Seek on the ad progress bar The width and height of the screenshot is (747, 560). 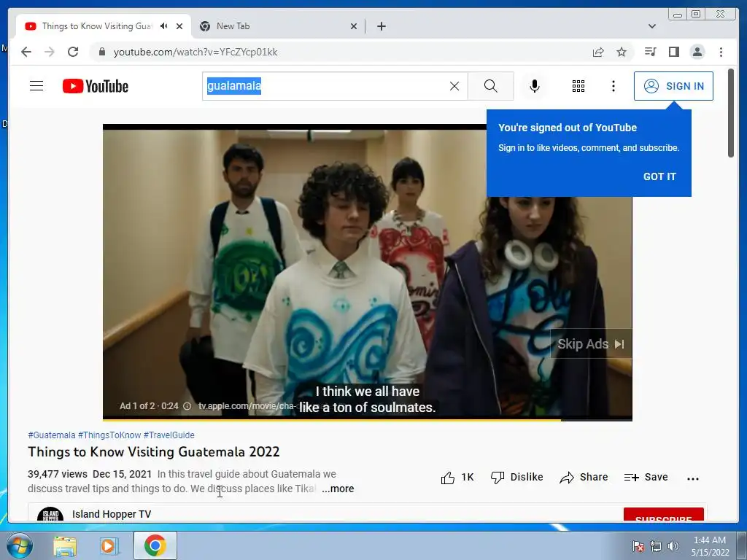point(368,419)
